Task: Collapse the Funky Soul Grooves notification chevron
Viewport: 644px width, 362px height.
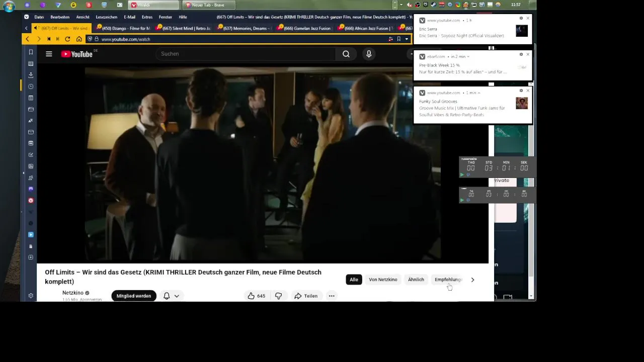Action: (x=479, y=93)
